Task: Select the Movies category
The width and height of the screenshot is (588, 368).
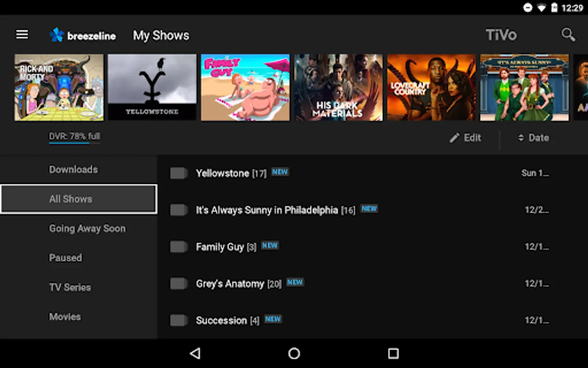Action: coord(78,316)
